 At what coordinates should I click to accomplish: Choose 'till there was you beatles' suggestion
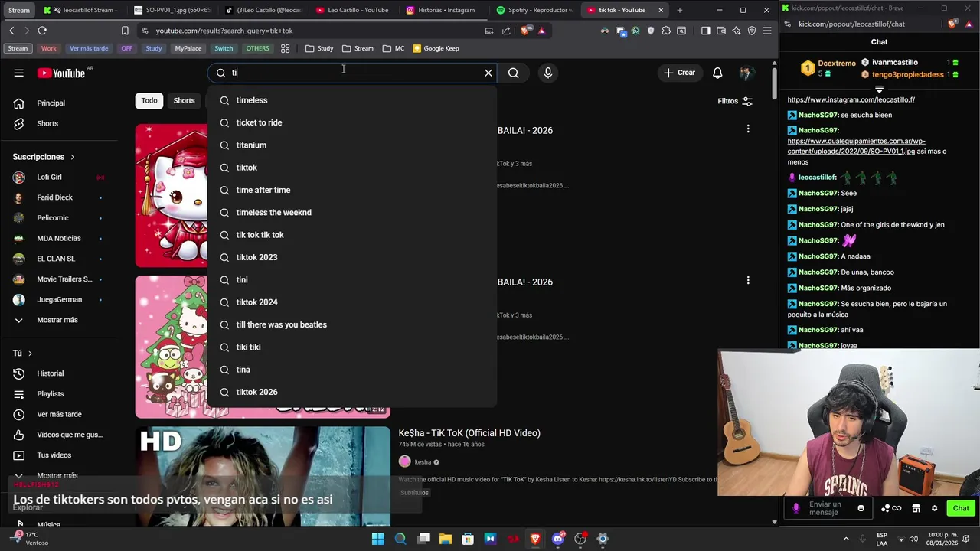(352, 324)
